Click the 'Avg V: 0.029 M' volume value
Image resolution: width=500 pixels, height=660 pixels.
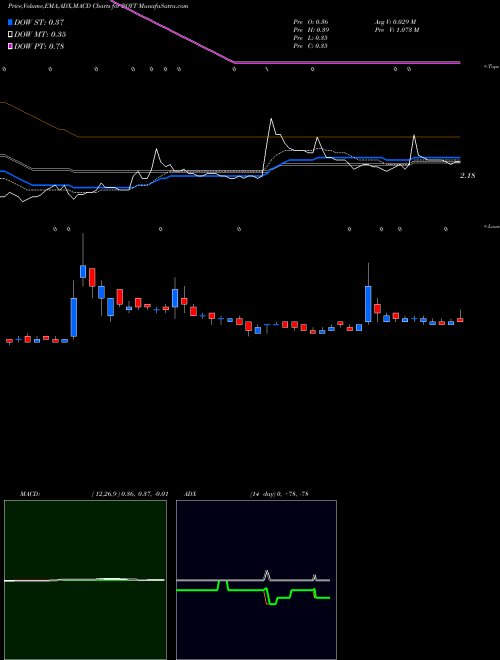(396, 22)
